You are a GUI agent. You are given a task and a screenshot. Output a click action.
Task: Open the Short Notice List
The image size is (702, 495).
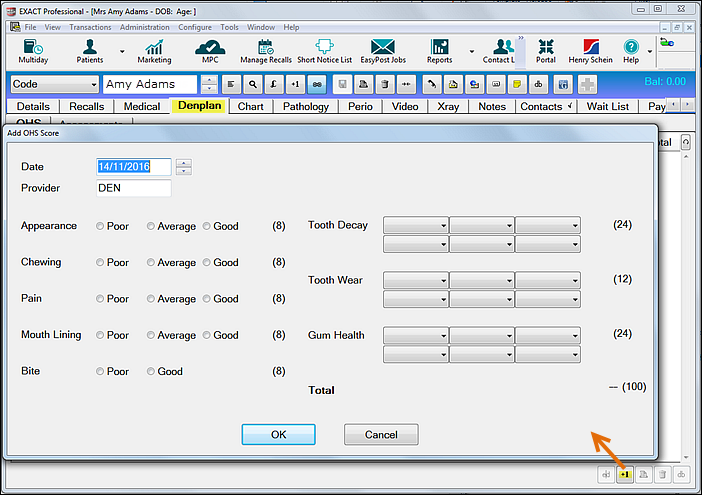(x=325, y=51)
